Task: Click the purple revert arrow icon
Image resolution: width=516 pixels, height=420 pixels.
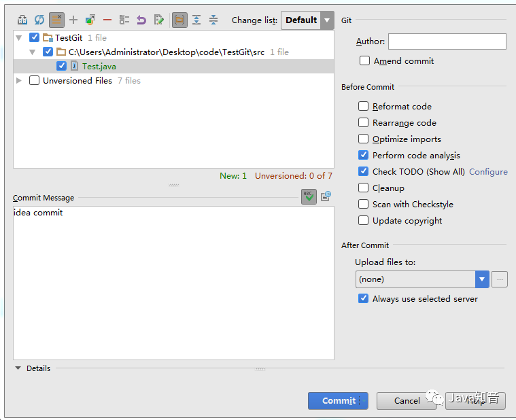Action: tap(141, 20)
